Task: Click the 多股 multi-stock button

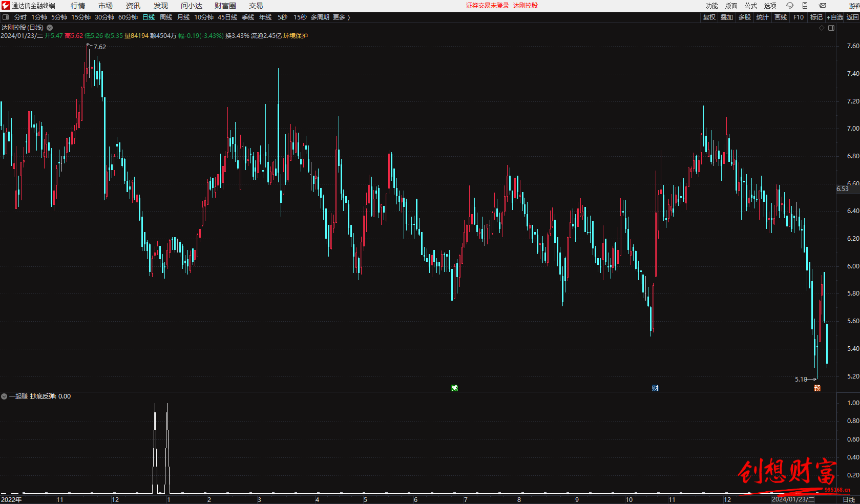Action: pos(745,17)
